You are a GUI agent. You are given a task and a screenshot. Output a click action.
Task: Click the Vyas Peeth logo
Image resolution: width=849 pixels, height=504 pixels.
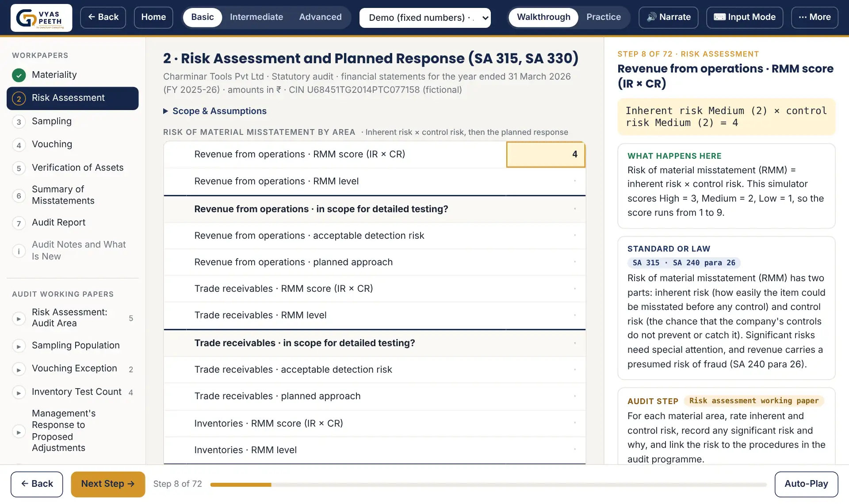click(x=41, y=18)
